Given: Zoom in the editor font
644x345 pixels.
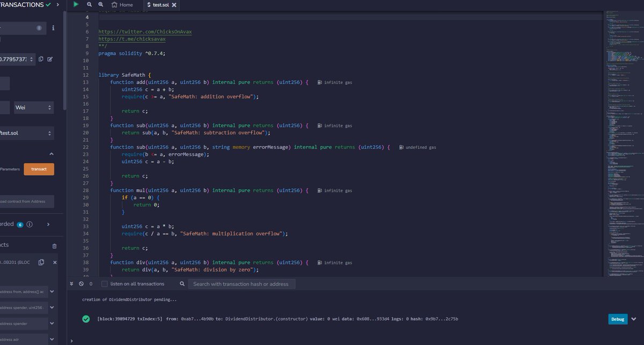Looking at the screenshot, I should click(101, 4).
